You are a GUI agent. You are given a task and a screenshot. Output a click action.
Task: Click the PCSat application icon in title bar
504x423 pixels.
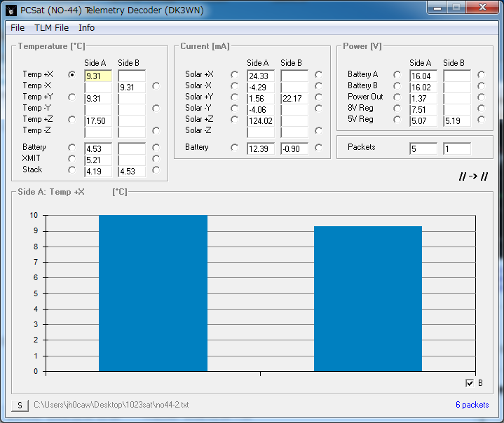[x=11, y=11]
